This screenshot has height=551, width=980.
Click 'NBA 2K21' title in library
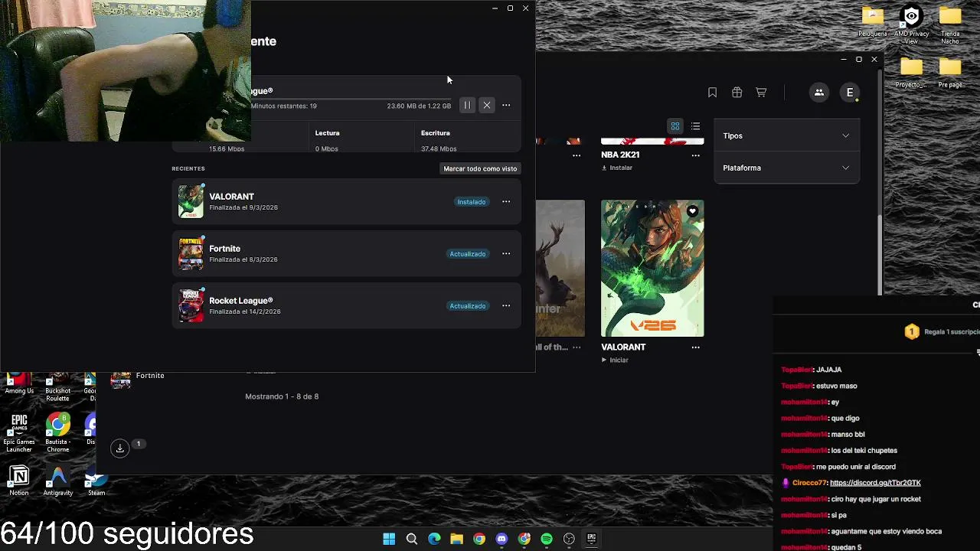(620, 155)
